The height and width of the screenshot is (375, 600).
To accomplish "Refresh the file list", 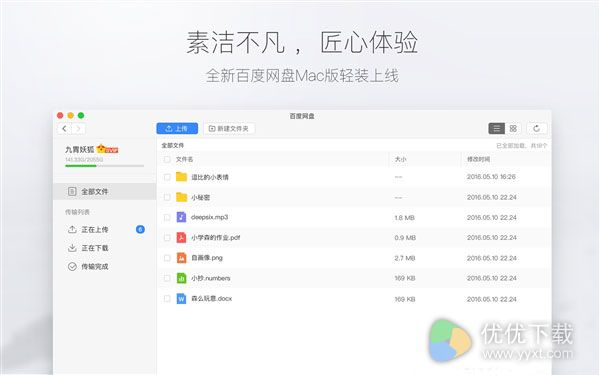I will tap(536, 129).
